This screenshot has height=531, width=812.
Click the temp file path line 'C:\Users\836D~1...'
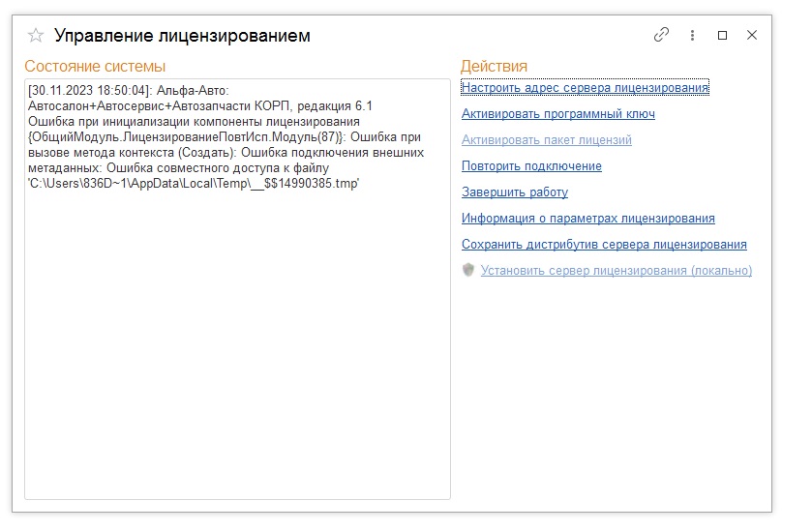tap(194, 183)
